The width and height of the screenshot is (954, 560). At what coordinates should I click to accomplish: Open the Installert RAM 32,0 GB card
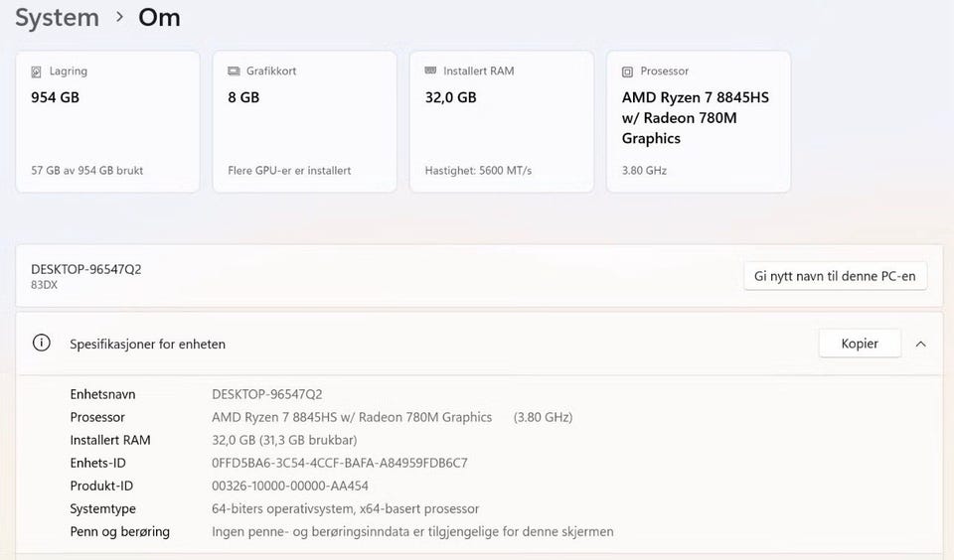(x=501, y=121)
